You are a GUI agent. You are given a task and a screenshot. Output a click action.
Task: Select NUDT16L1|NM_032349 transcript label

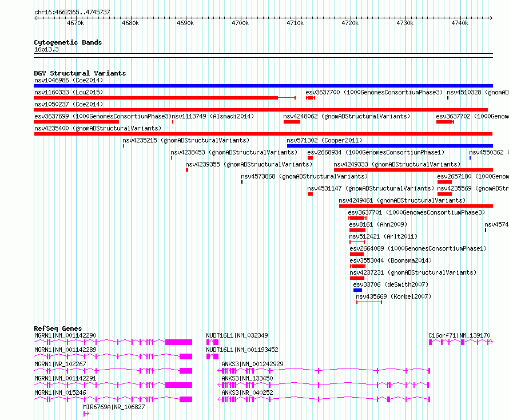(x=237, y=335)
